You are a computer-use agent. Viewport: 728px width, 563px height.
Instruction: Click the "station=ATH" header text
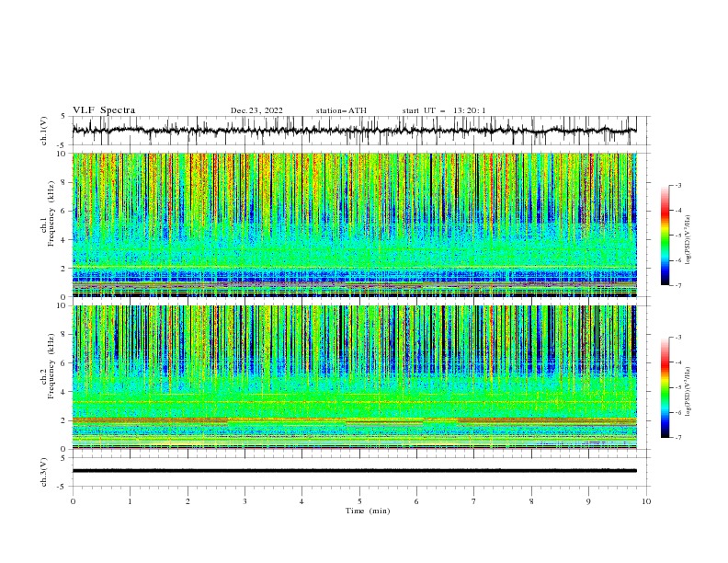[341, 110]
